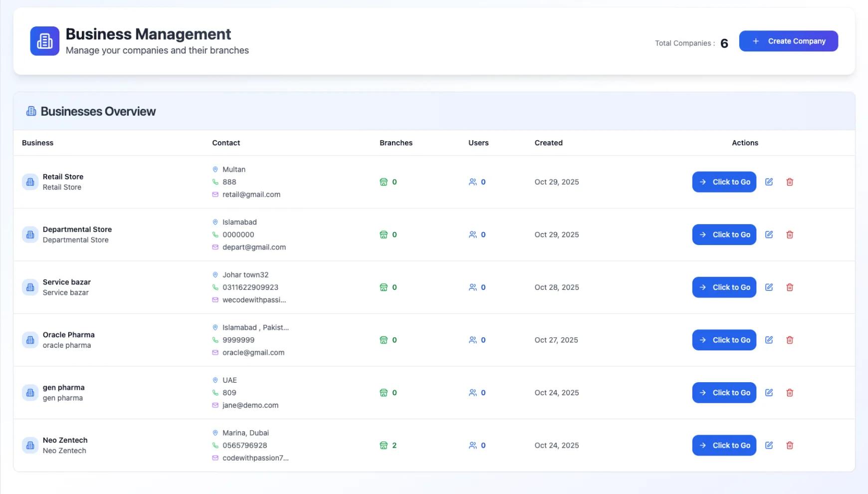Click the Created column header

(x=548, y=143)
